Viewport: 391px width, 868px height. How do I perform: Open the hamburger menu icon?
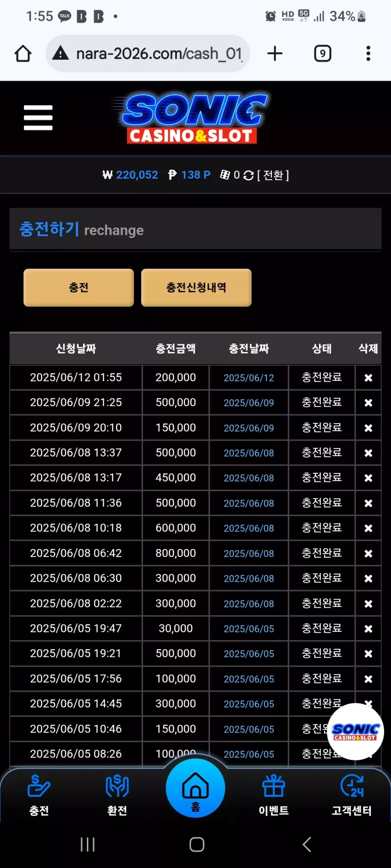pyautogui.click(x=38, y=118)
